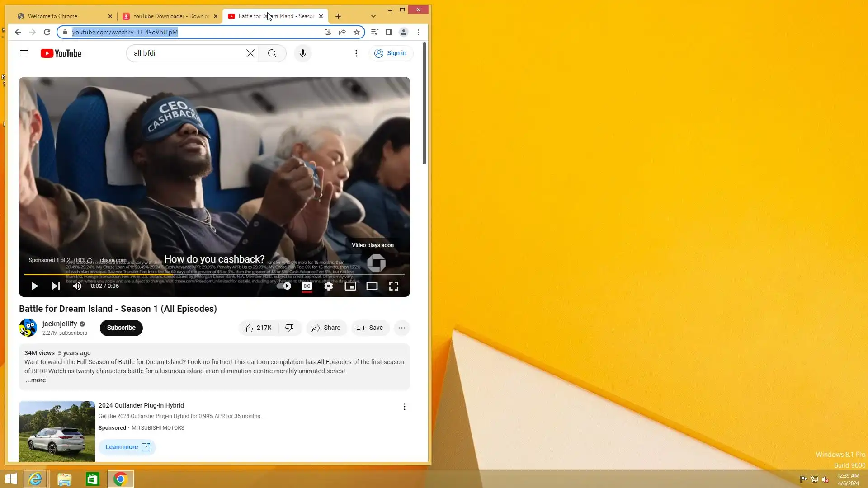This screenshot has height=488, width=868.
Task: Toggle the autoplay switch
Action: pos(284,286)
